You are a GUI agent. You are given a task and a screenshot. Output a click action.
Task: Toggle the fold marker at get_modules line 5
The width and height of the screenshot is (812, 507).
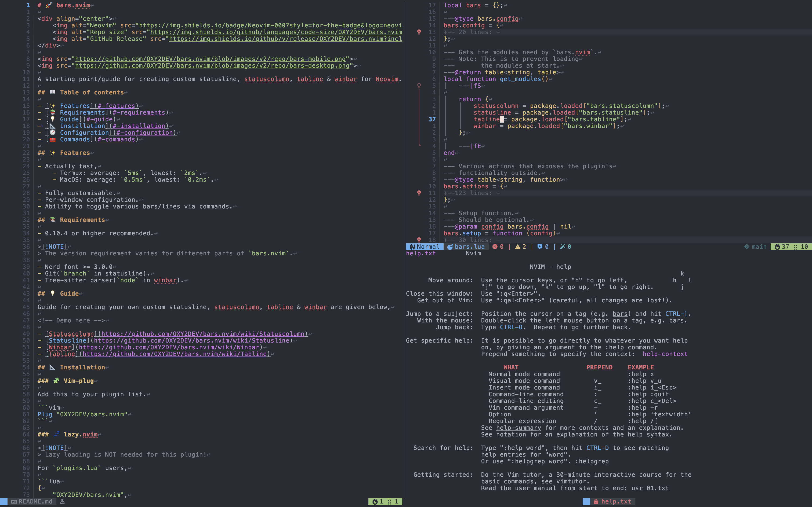[x=419, y=86]
